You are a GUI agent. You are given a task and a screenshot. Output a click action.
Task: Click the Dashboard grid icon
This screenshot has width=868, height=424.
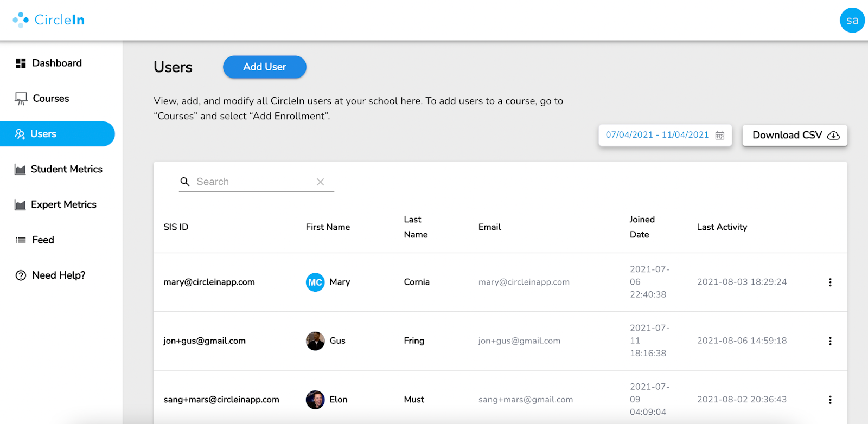coord(21,63)
